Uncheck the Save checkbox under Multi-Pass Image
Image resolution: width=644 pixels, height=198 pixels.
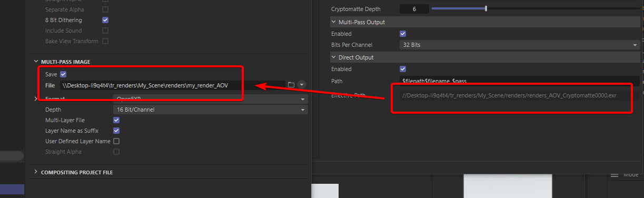pyautogui.click(x=63, y=74)
